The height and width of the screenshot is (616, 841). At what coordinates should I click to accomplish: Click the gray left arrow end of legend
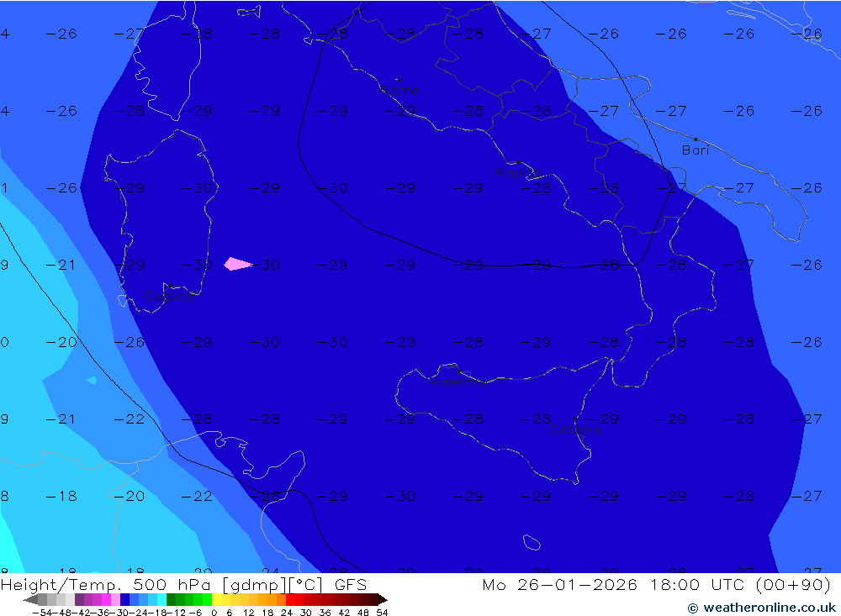click(30, 599)
